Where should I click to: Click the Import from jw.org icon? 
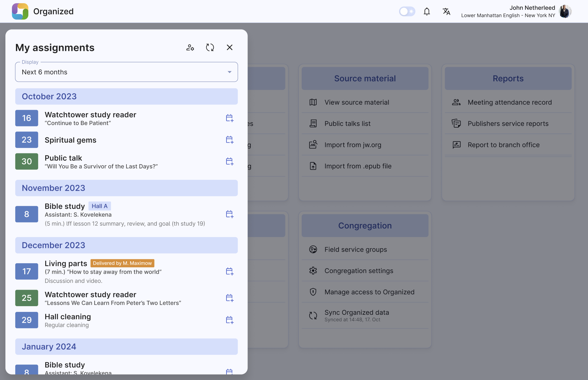[x=313, y=144]
